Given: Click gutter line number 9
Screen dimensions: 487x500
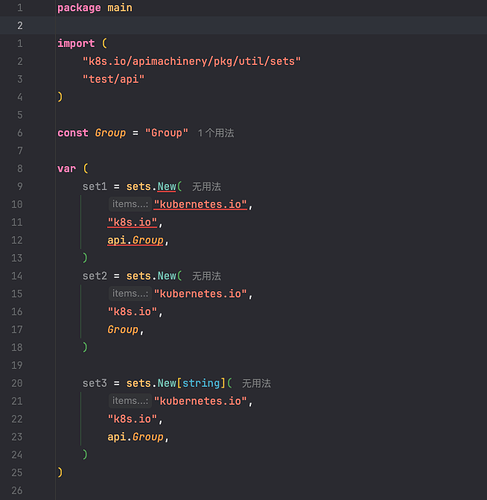Looking at the screenshot, I should pyautogui.click(x=20, y=187).
